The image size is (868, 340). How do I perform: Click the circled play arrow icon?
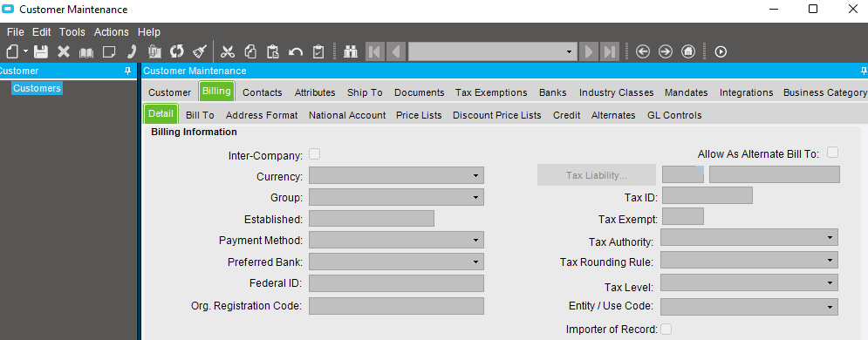point(721,51)
